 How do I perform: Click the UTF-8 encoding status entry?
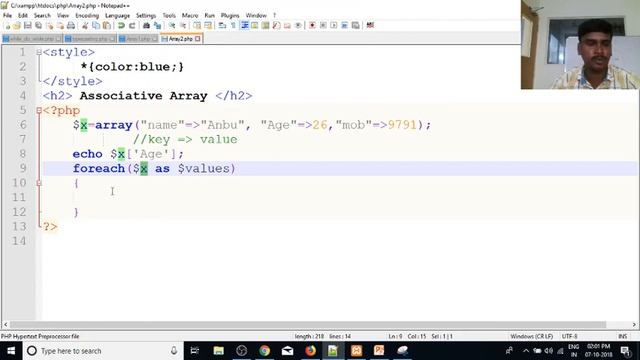pyautogui.click(x=569, y=336)
